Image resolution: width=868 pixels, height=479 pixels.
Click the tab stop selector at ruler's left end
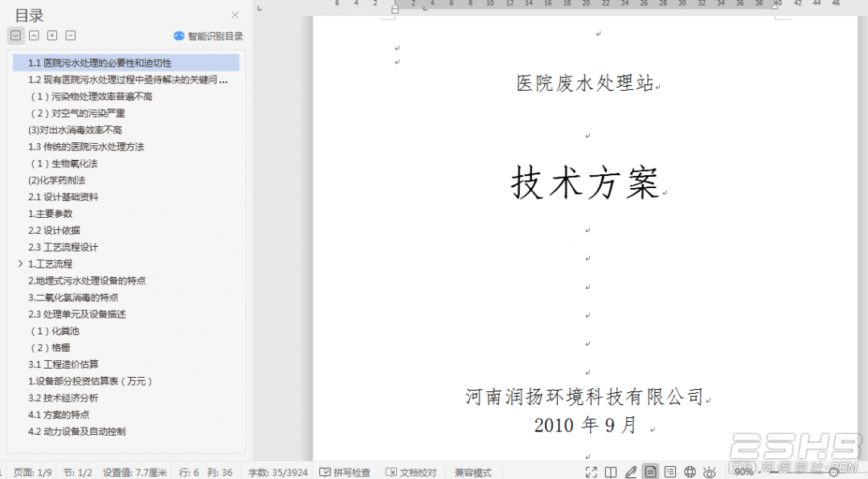tap(260, 8)
